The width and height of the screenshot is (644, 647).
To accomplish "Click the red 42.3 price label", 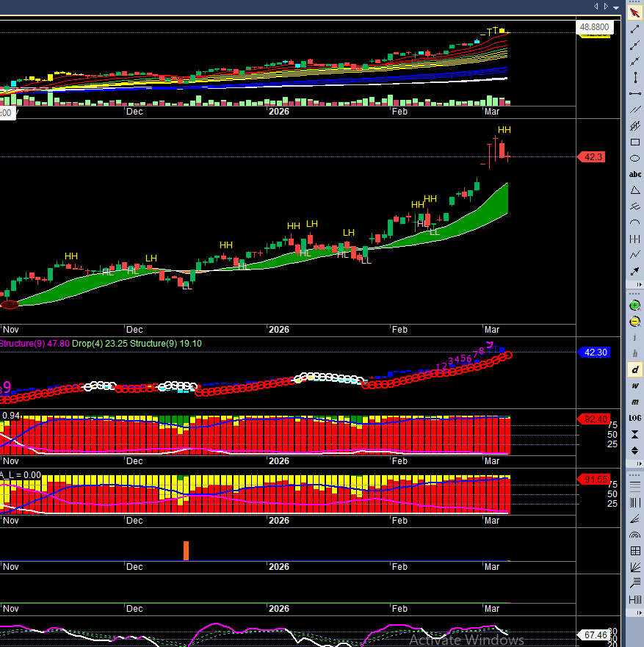I will pyautogui.click(x=593, y=156).
